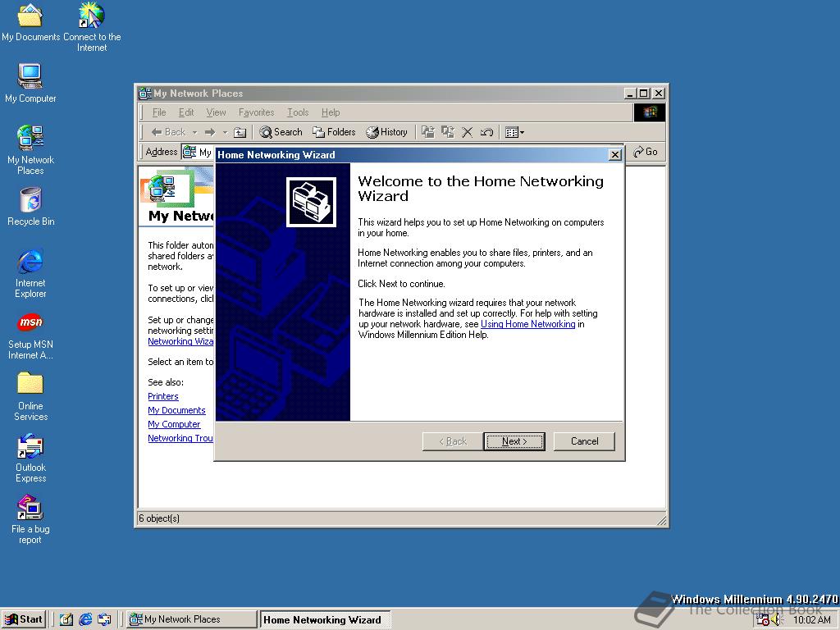Switch to My Network Places taskbar button

pyautogui.click(x=192, y=619)
